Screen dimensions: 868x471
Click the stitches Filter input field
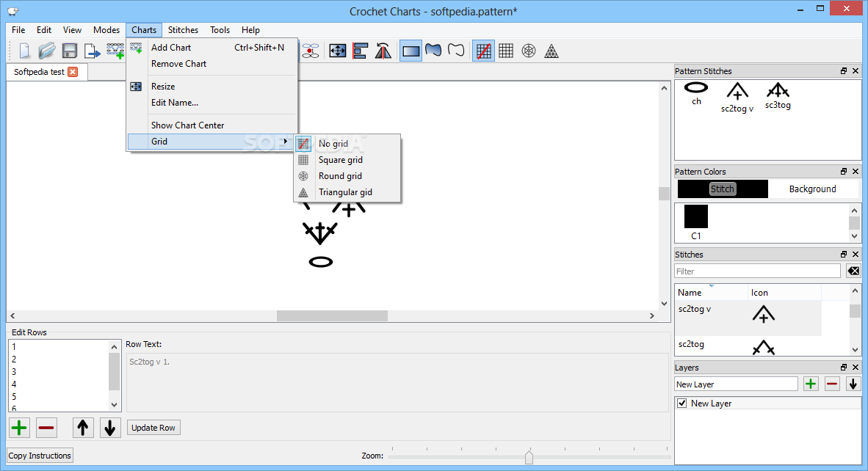[757, 271]
